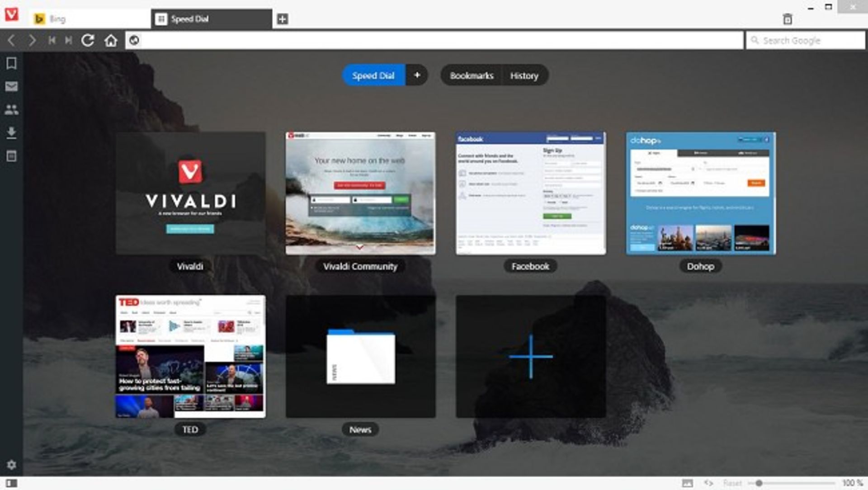Click the page actions code icon
This screenshot has width=868, height=490.
708,483
